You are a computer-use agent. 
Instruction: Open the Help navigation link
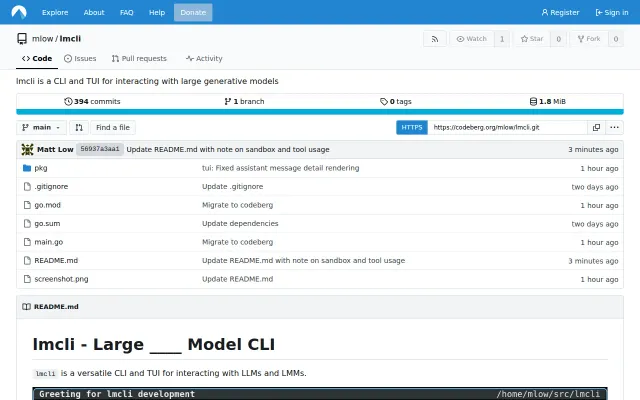pos(157,12)
